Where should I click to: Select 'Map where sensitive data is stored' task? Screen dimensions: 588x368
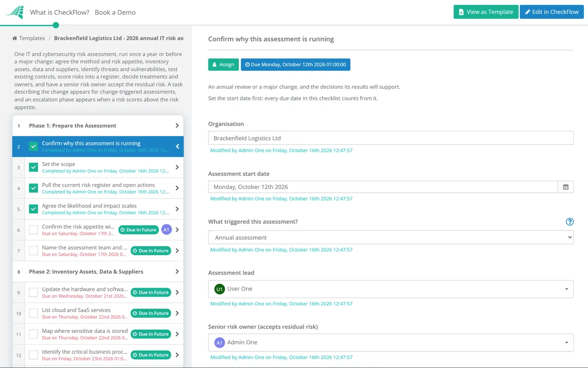(85, 331)
